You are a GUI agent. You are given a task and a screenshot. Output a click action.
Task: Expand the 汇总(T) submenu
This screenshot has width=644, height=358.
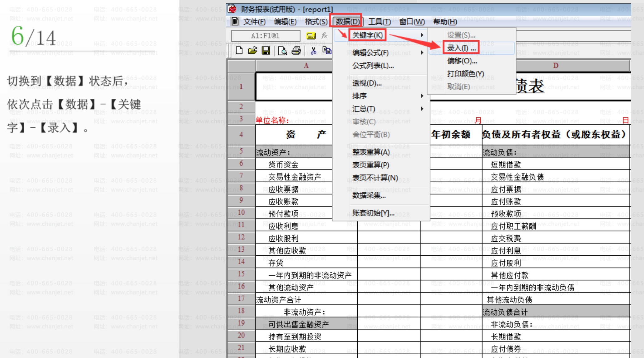click(422, 109)
